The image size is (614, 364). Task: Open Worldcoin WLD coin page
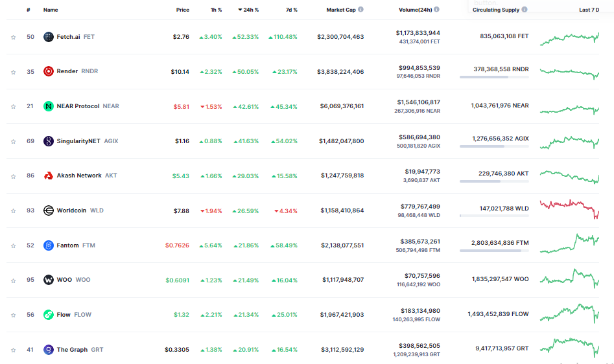(73, 210)
